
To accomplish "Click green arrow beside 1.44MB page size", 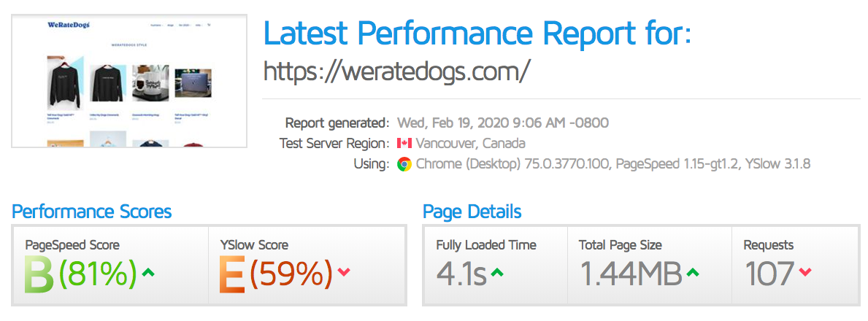I will point(693,273).
